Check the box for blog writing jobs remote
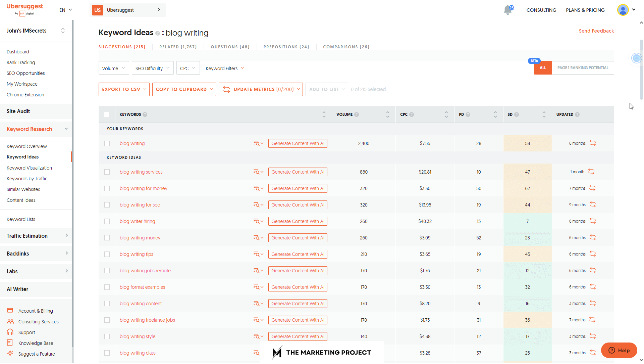 tap(107, 271)
